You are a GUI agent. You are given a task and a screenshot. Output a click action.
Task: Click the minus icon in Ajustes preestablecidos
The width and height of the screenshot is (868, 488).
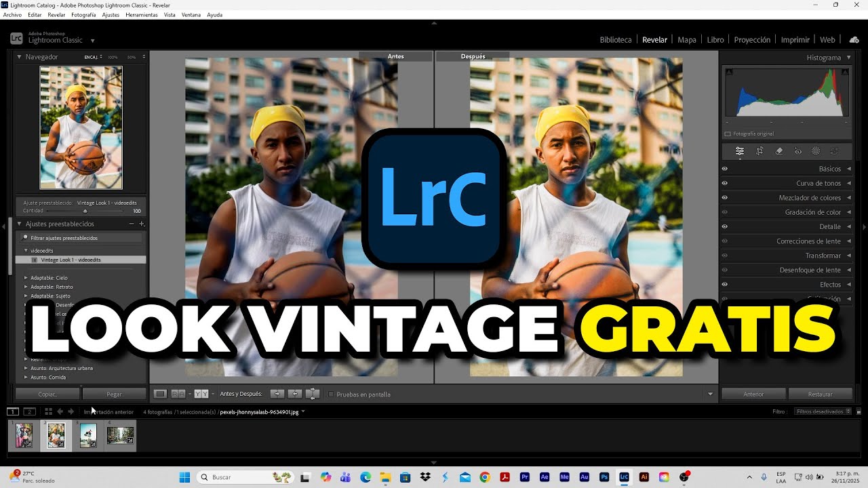coord(132,224)
